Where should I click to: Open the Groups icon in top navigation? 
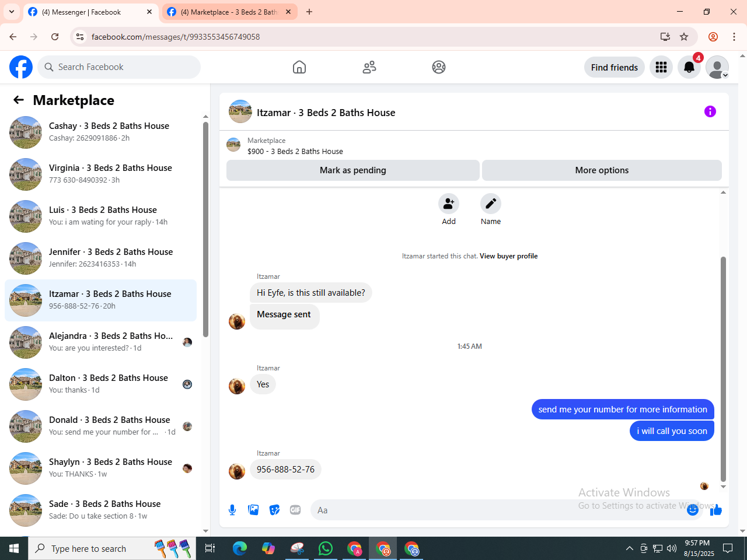[x=439, y=67]
